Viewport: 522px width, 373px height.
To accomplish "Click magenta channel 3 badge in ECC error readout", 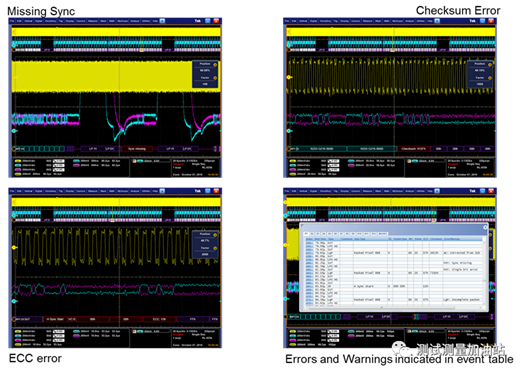I will [x=18, y=340].
